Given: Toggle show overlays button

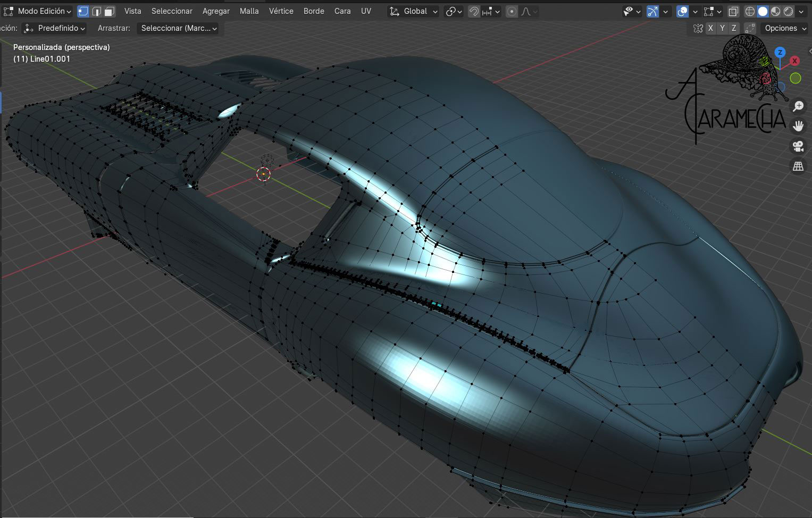Looking at the screenshot, I should pyautogui.click(x=682, y=11).
